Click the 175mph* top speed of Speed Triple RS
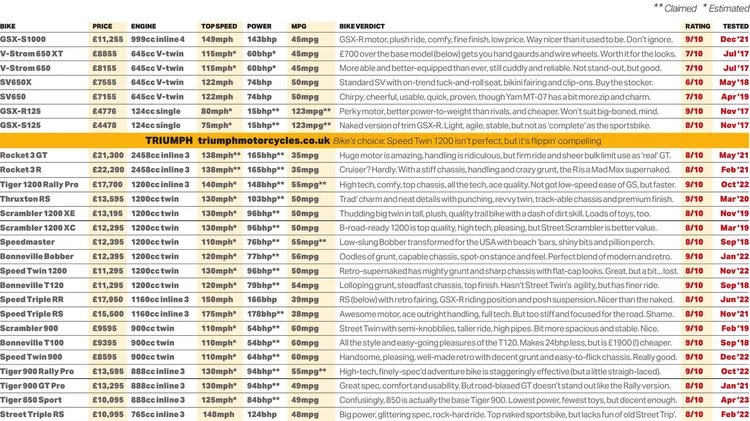 coord(219,314)
